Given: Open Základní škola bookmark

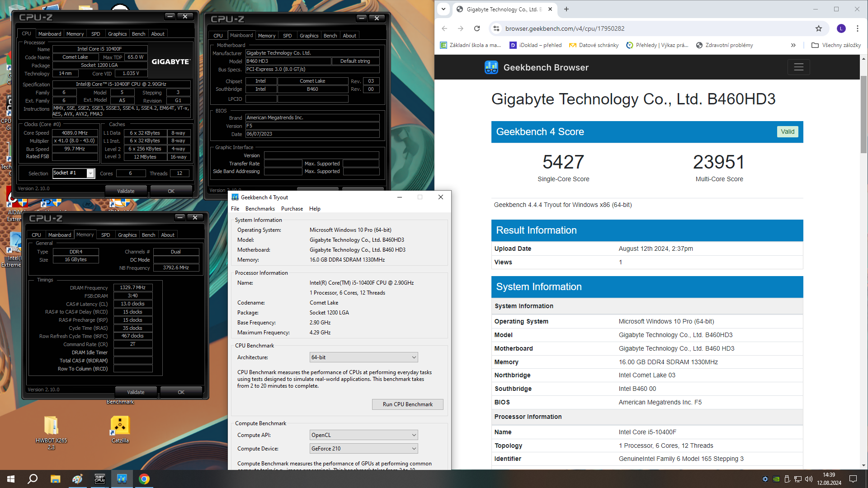Looking at the screenshot, I should pyautogui.click(x=471, y=45).
